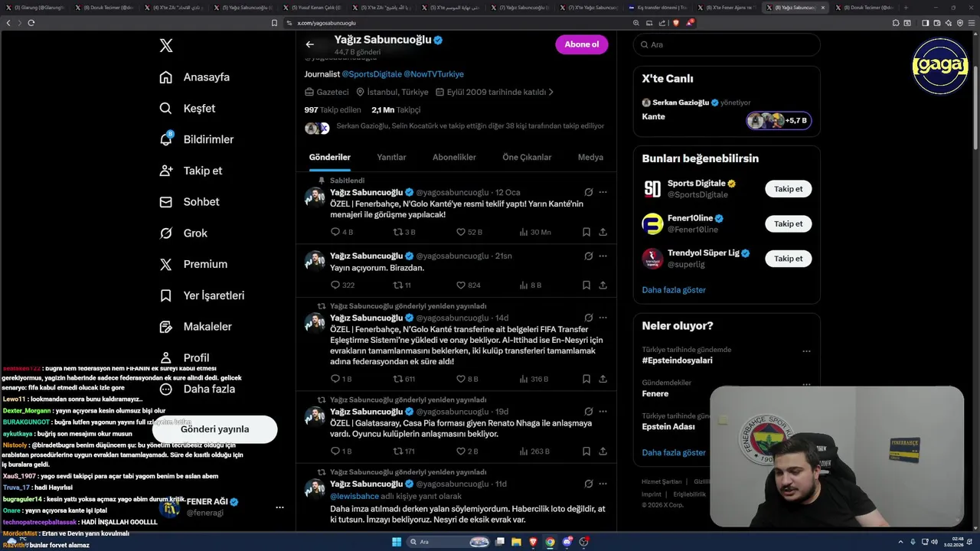Switch to the Öne Çıkanlar tab
This screenshot has height=551, width=980.
point(527,157)
